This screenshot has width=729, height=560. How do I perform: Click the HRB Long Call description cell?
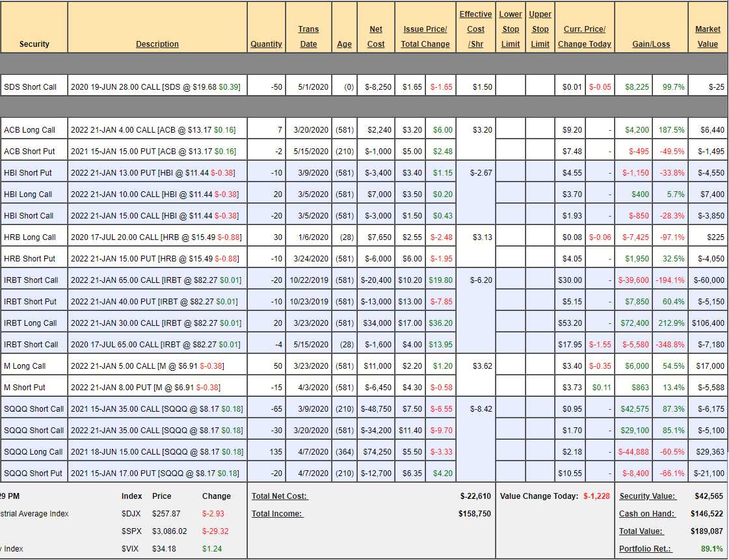coord(155,237)
